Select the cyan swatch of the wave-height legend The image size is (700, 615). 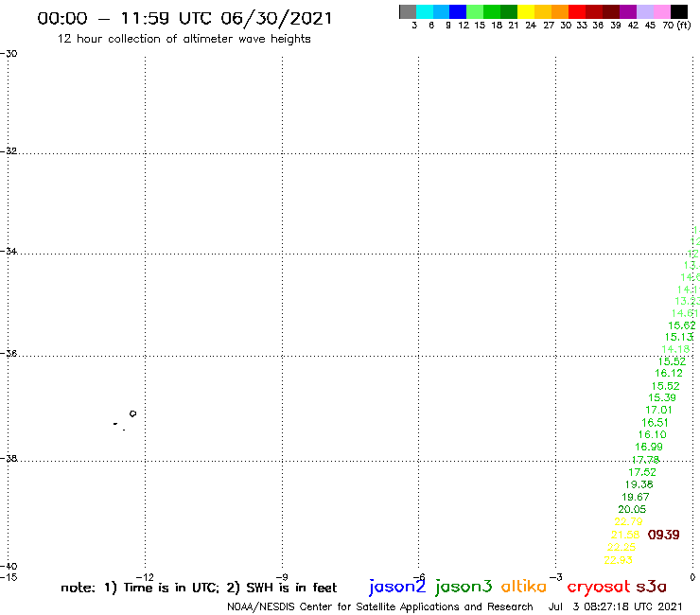(x=425, y=11)
